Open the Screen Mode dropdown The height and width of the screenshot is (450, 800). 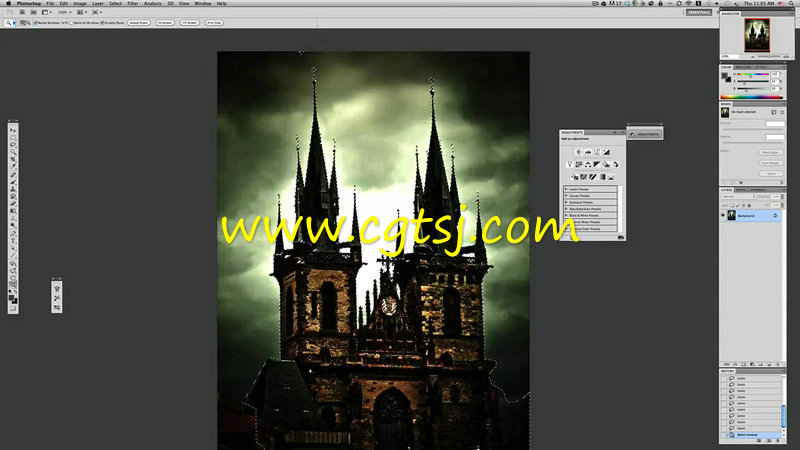pos(96,12)
